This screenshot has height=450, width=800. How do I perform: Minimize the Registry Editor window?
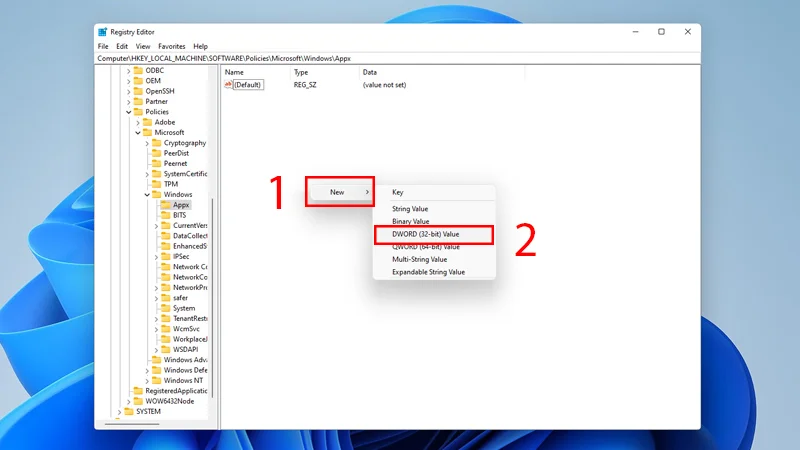(x=635, y=32)
